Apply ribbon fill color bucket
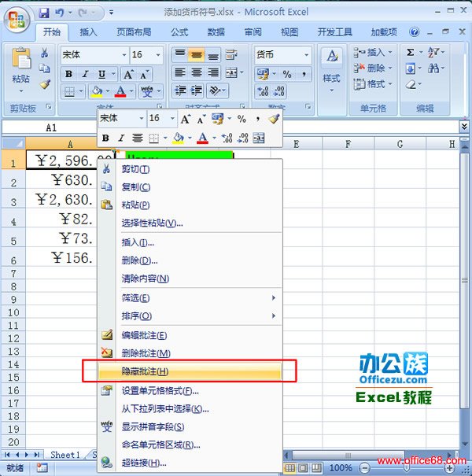The image size is (472, 476). click(x=97, y=91)
